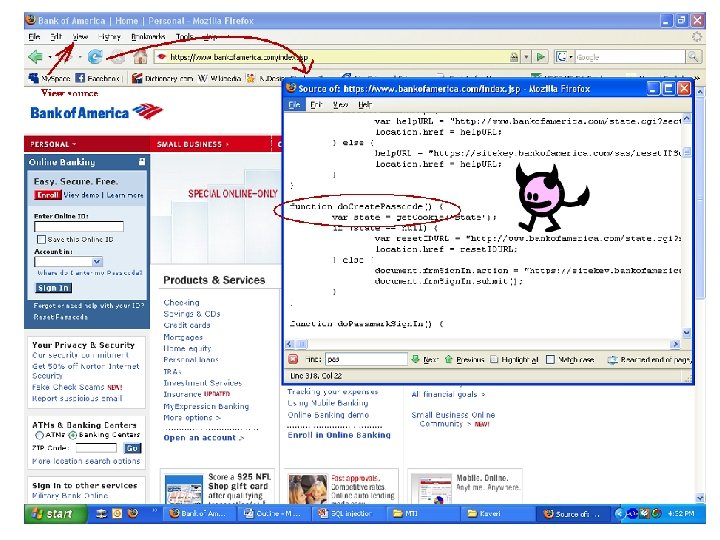Click the padlock icon in Online Banking header
Image resolution: width=720 pixels, height=540 pixels.
pyautogui.click(x=142, y=162)
